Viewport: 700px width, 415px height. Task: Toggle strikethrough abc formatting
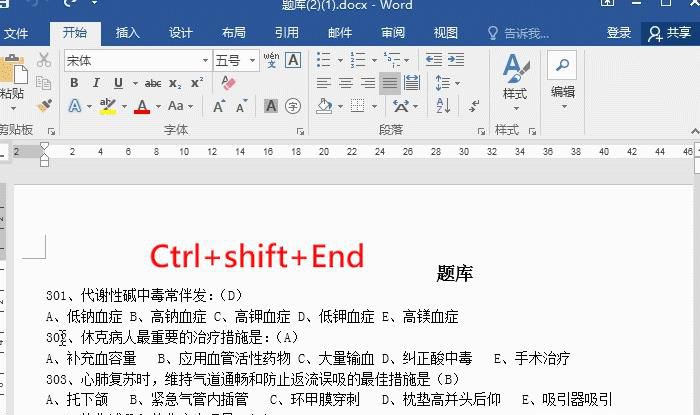[153, 83]
